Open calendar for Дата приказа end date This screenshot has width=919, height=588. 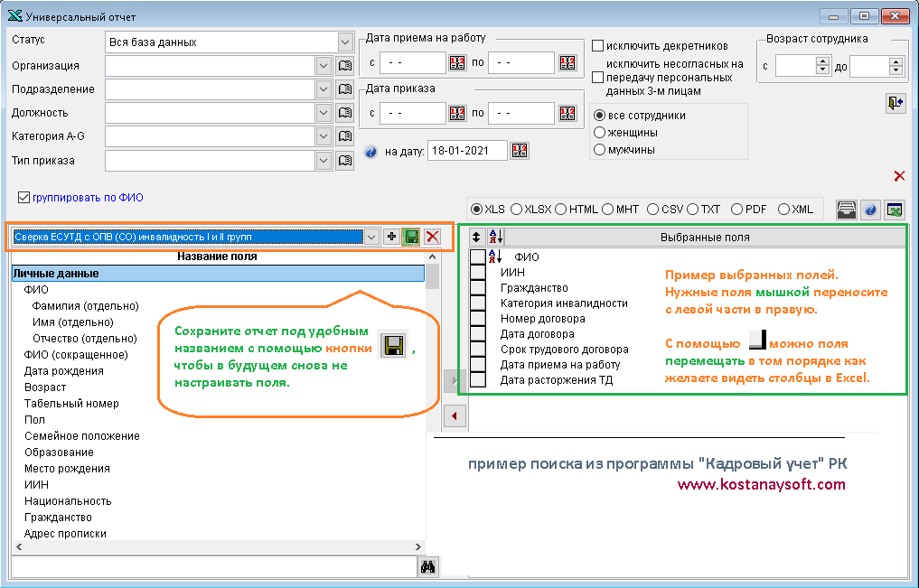[567, 113]
